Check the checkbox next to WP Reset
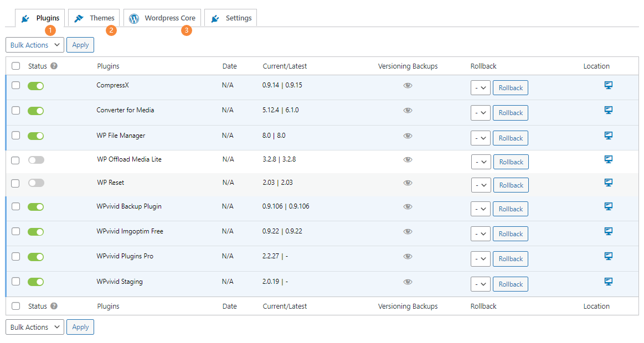Image resolution: width=644 pixels, height=343 pixels. pyautogui.click(x=16, y=183)
